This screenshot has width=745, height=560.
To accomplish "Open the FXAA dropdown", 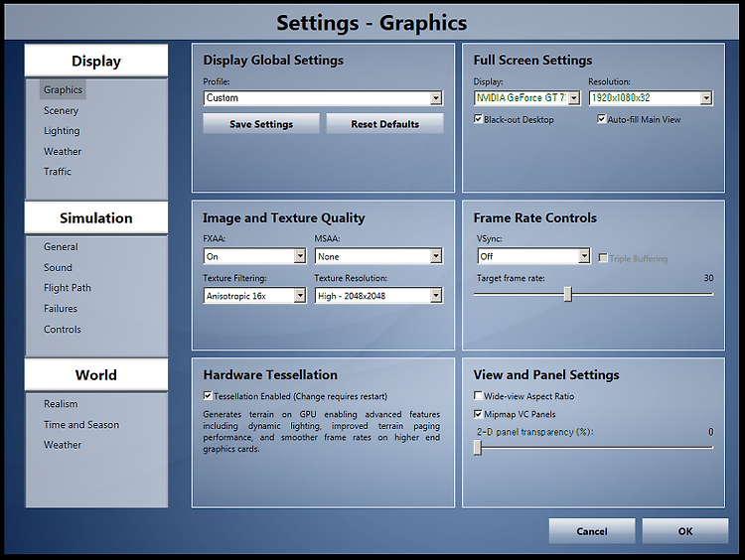I will [254, 256].
